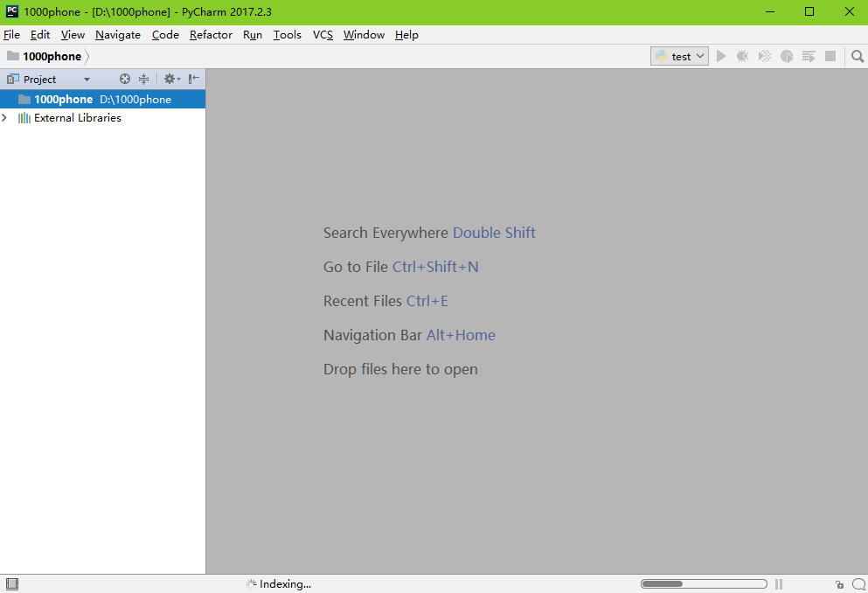Screen dimensions: 868x593
Task: Open the Refactor menu
Action: pyautogui.click(x=211, y=34)
